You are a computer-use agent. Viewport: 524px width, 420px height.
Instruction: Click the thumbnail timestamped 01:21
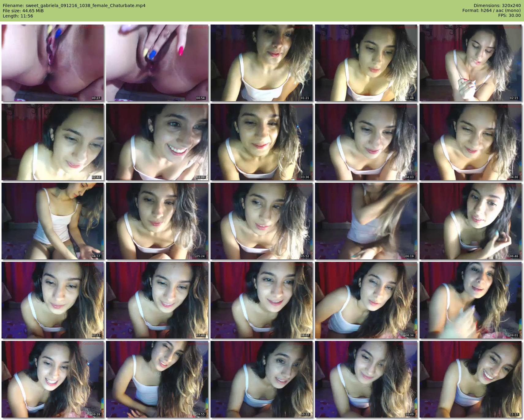(x=261, y=63)
